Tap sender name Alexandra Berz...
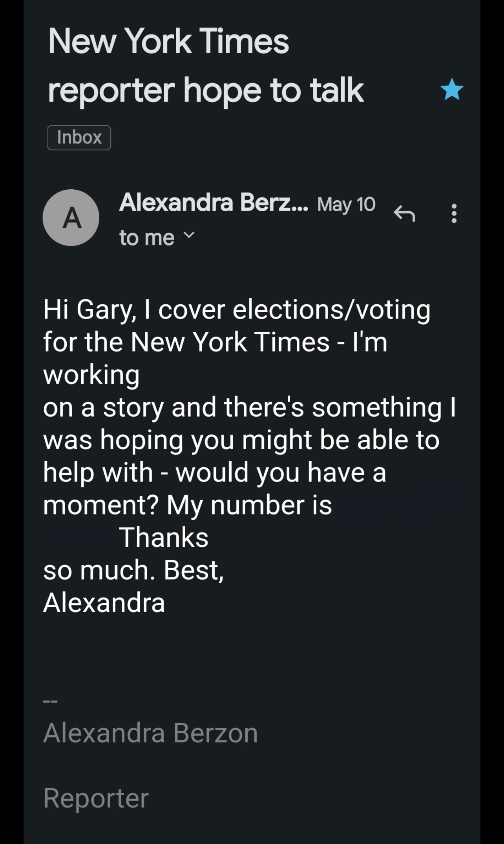 click(214, 203)
